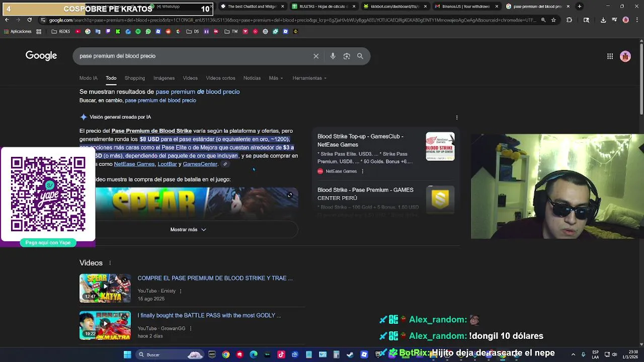Open the sources link icon after GamesCenter
Screen dimensions: 644x362
[225, 164]
